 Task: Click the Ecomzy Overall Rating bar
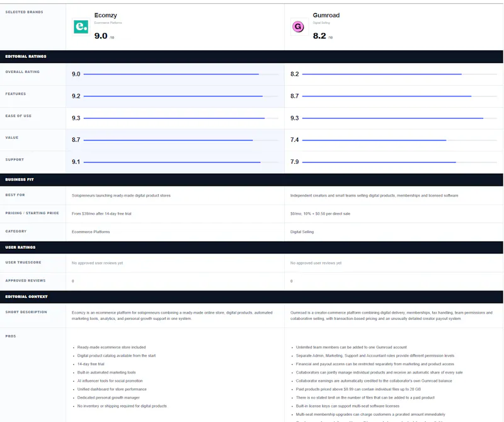181,74
